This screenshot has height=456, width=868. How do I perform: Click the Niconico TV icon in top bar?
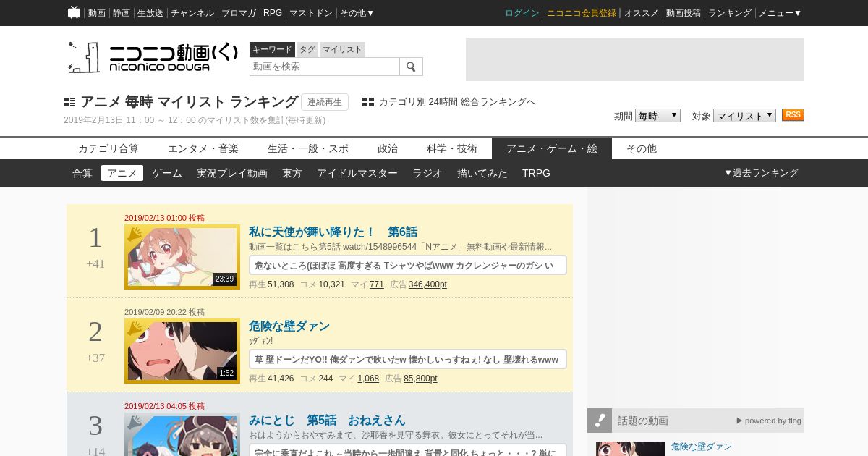pyautogui.click(x=74, y=12)
